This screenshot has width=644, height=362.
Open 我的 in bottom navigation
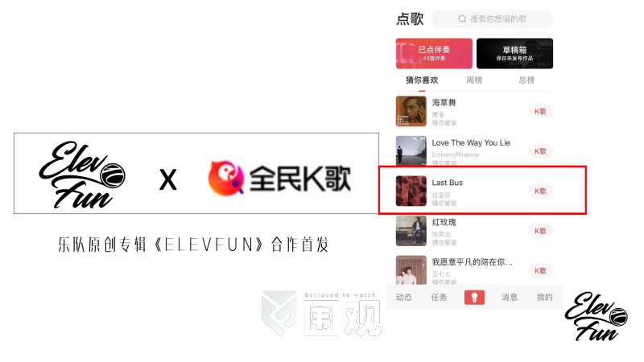point(545,297)
